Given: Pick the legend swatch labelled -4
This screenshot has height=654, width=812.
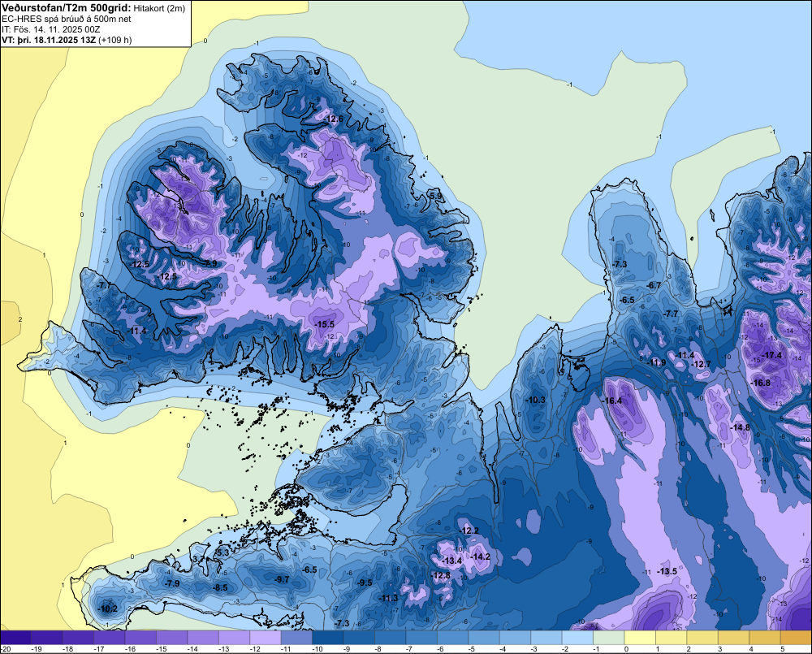Looking at the screenshot, I should [516, 638].
